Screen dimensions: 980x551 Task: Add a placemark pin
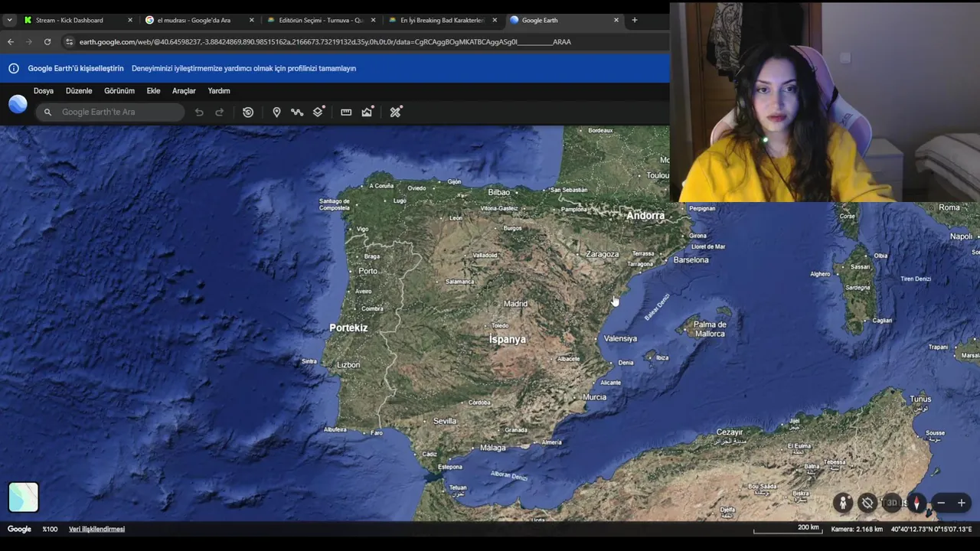click(276, 112)
